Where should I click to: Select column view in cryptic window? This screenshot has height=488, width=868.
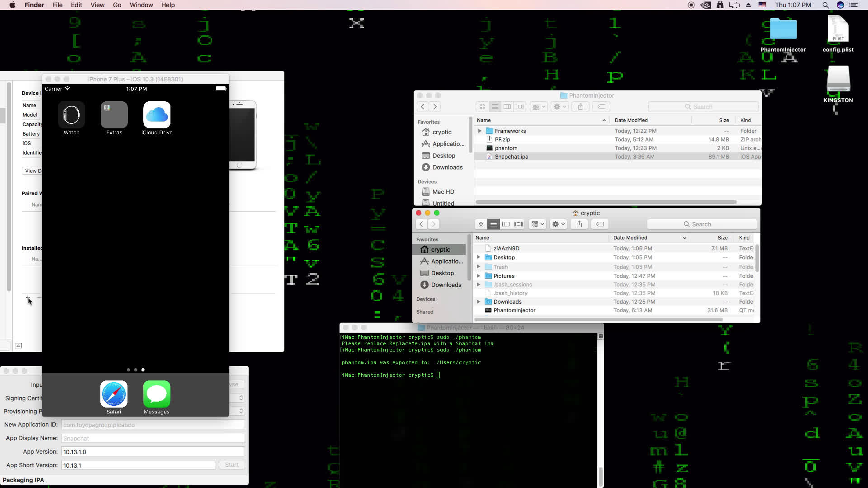(506, 224)
